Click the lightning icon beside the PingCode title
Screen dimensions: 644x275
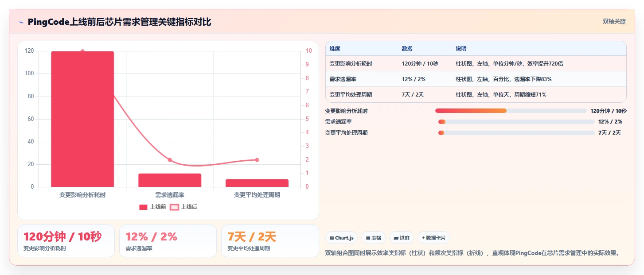pos(21,22)
